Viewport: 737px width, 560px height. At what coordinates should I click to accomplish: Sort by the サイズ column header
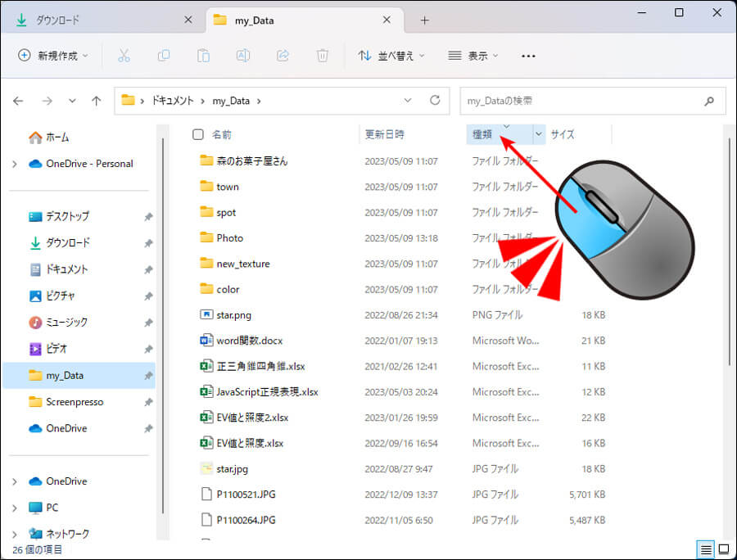pos(563,134)
